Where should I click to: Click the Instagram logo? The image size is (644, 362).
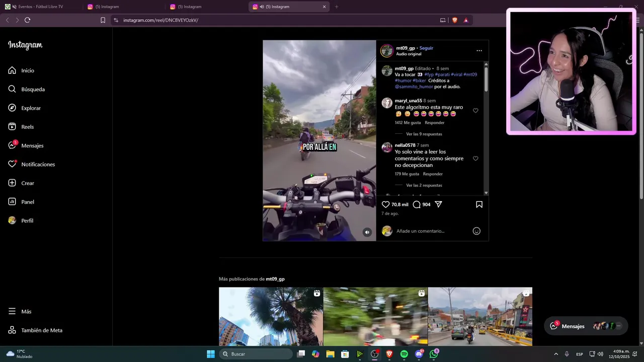coord(25,45)
